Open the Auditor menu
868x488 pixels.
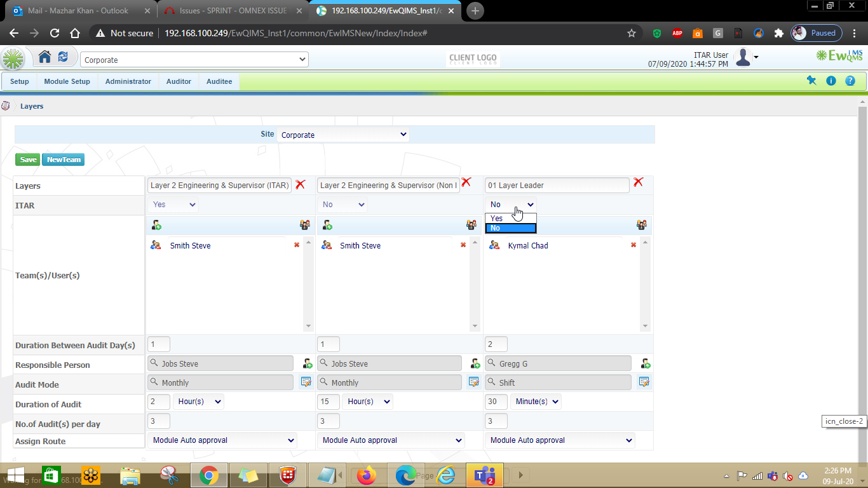point(179,81)
